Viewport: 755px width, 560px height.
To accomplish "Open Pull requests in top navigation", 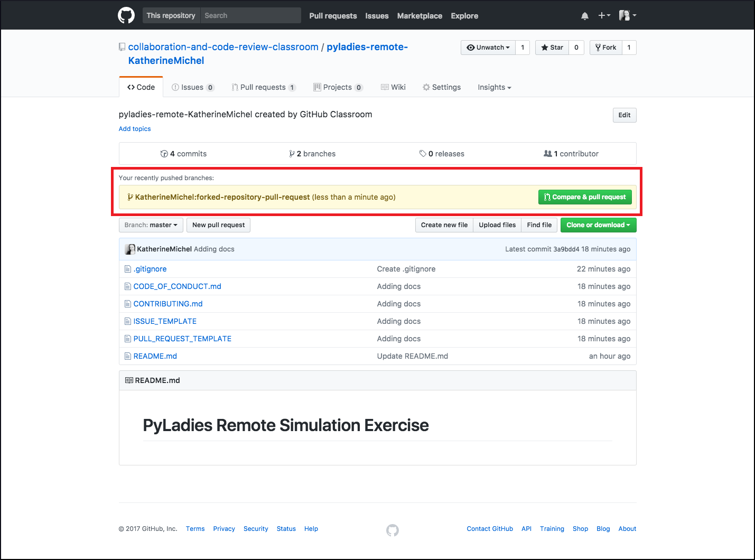I will click(333, 16).
